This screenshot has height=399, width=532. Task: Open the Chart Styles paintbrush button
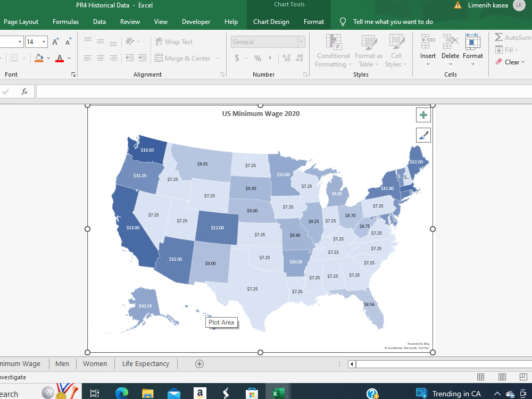(423, 135)
